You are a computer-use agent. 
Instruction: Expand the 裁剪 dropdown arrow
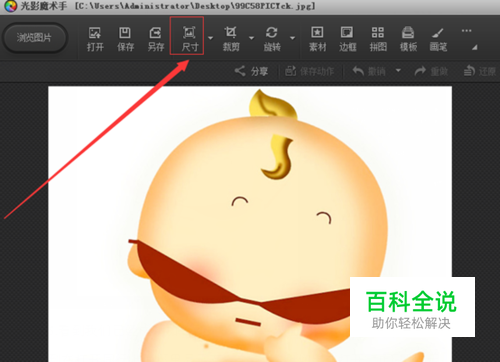[x=252, y=38]
